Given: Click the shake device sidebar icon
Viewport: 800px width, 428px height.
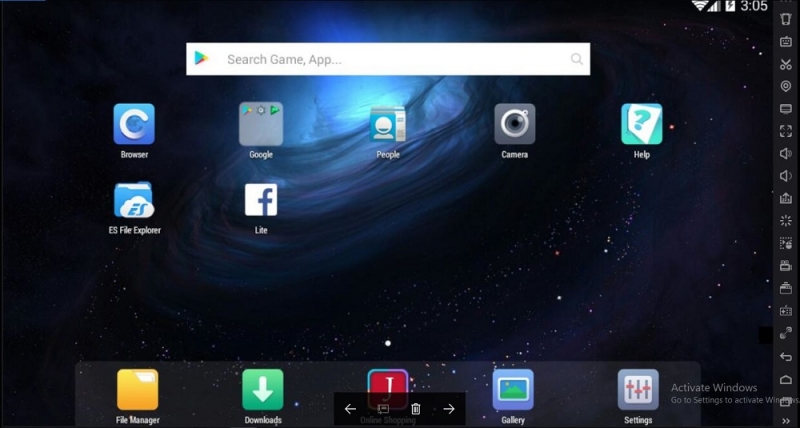Looking at the screenshot, I should (x=786, y=19).
